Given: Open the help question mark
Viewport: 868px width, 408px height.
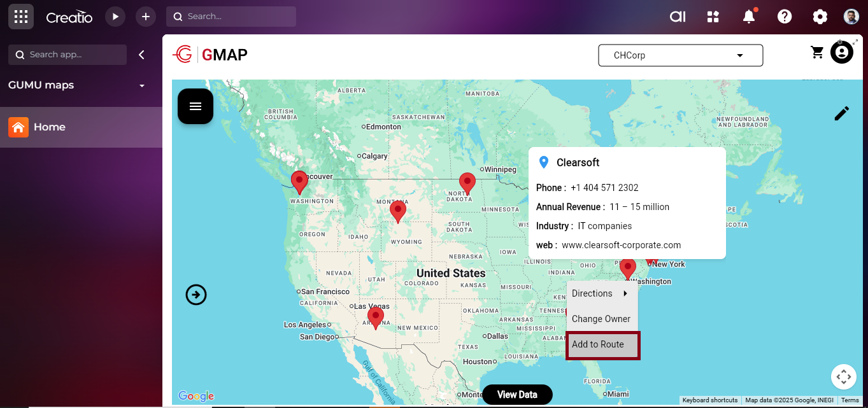Looking at the screenshot, I should point(785,17).
